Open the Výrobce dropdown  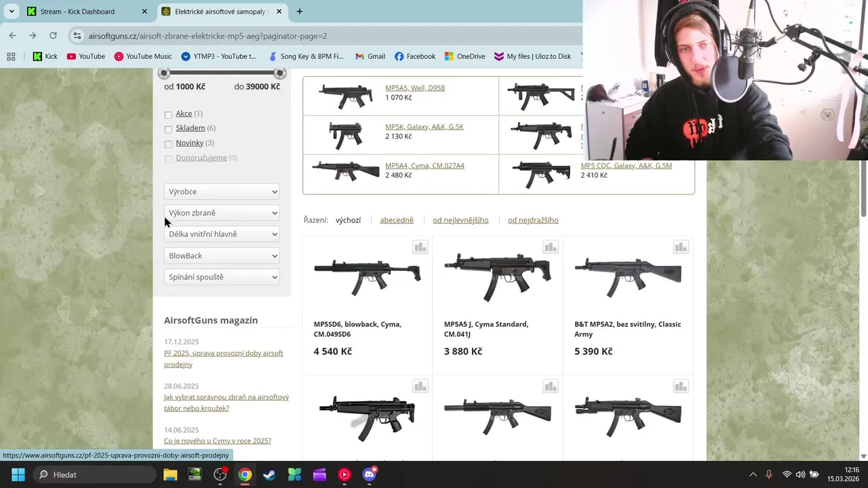click(222, 192)
